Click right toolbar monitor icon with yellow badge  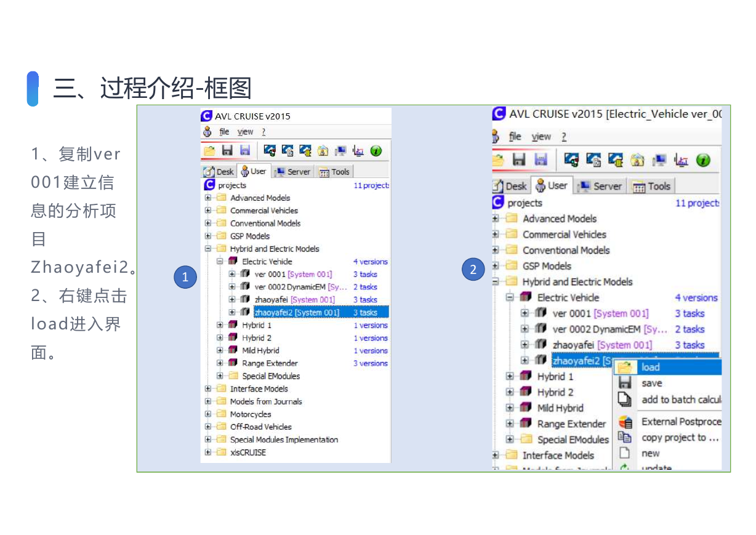pos(616,160)
